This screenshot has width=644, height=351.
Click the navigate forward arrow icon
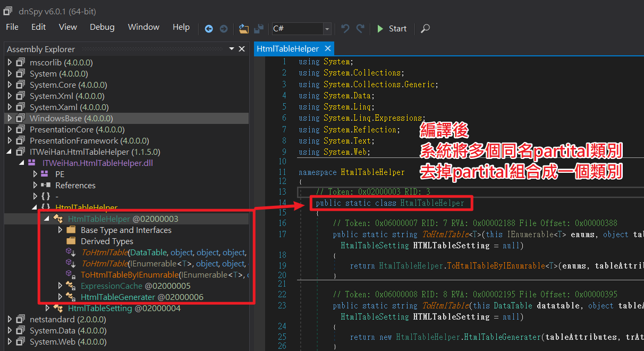coord(224,29)
